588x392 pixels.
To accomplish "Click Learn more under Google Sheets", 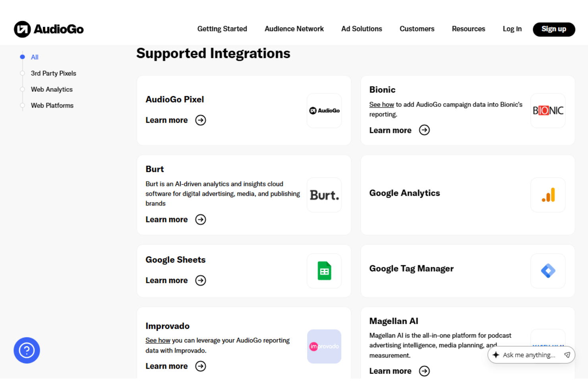I will (166, 280).
